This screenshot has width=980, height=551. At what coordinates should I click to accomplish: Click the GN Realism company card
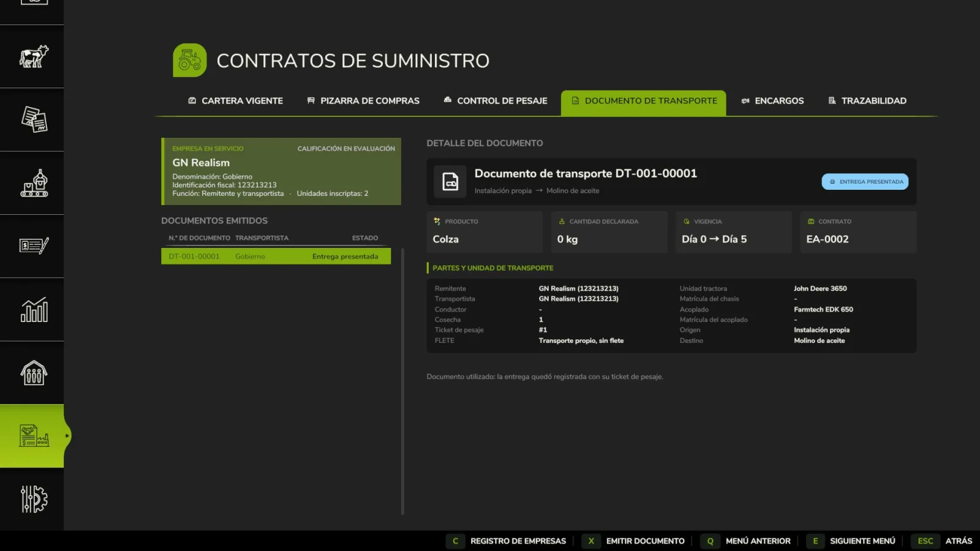(281, 171)
